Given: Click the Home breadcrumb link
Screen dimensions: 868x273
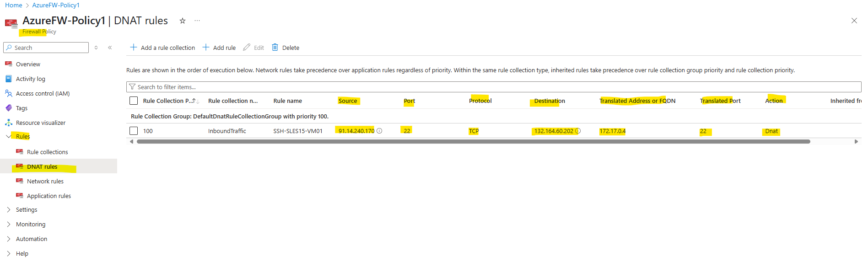Looking at the screenshot, I should coord(13,5).
